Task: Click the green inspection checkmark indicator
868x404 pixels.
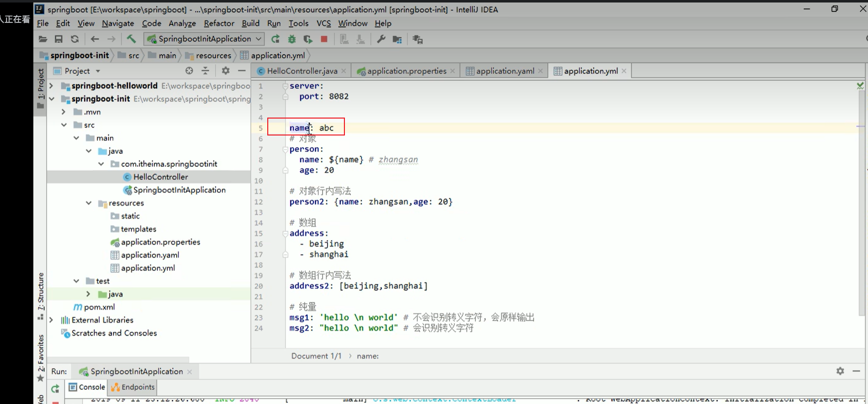Action: [860, 86]
